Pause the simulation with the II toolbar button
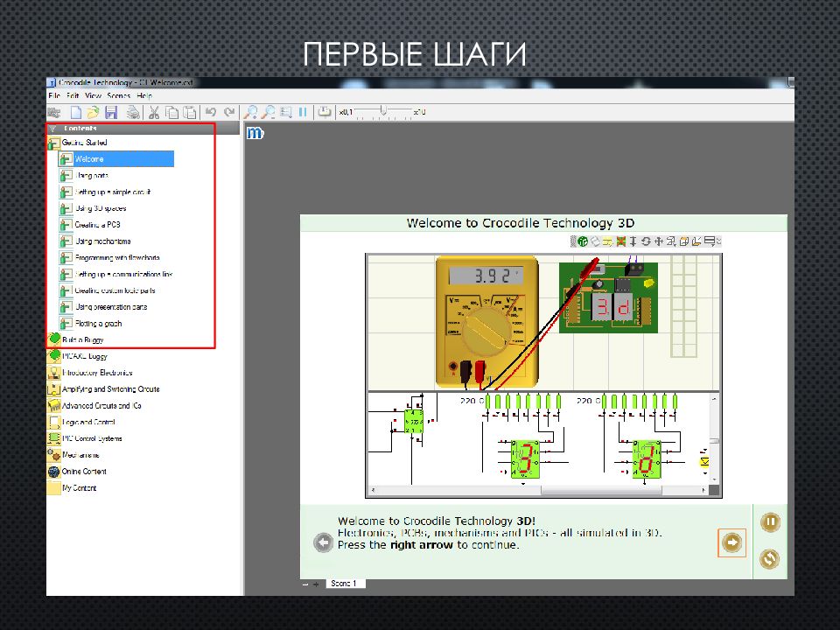Screen dimensions: 840x630 pos(302,112)
